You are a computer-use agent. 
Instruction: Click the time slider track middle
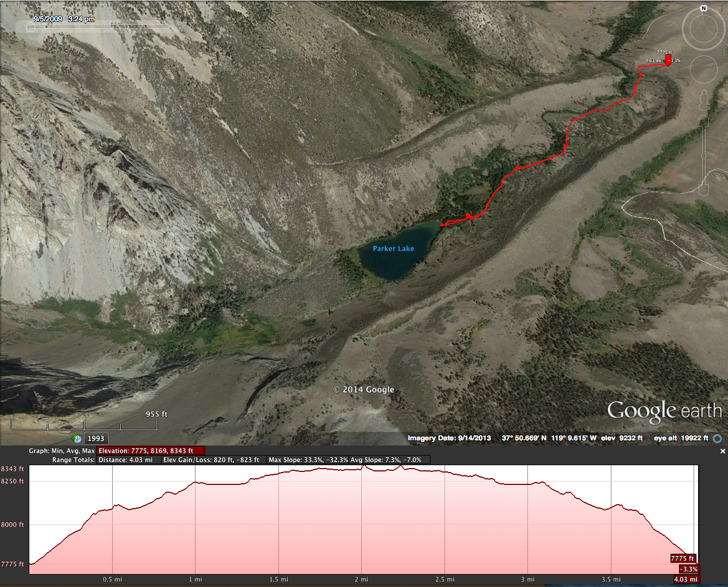coord(99,27)
